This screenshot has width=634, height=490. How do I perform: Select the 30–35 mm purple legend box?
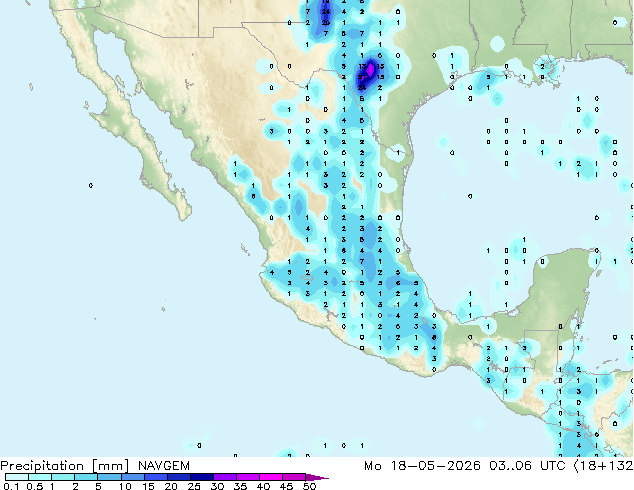pyautogui.click(x=224, y=477)
